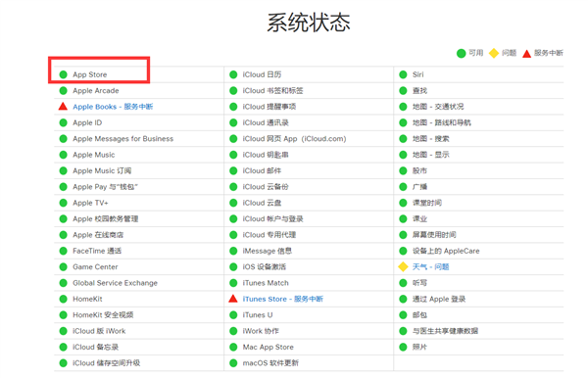The width and height of the screenshot is (588, 378).
Task: Click the green dot beside Apple TV+
Action: tap(63, 203)
